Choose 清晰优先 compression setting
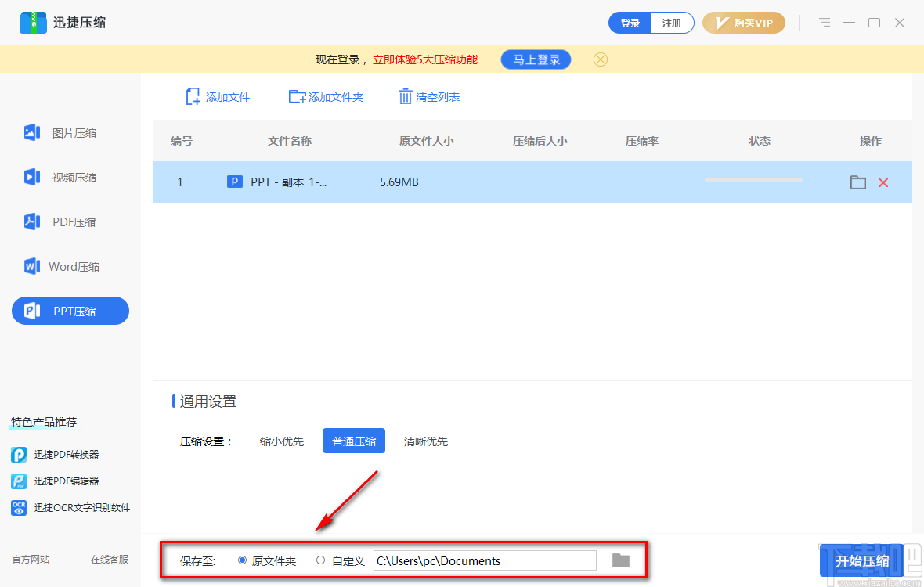Screen dimensions: 924x587 [425, 441]
